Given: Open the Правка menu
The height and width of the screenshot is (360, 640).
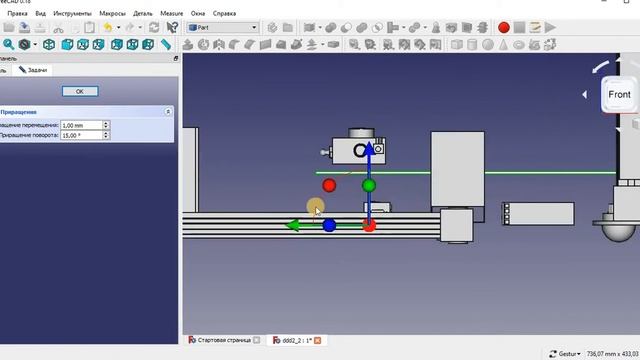Looking at the screenshot, I should click(x=18, y=13).
